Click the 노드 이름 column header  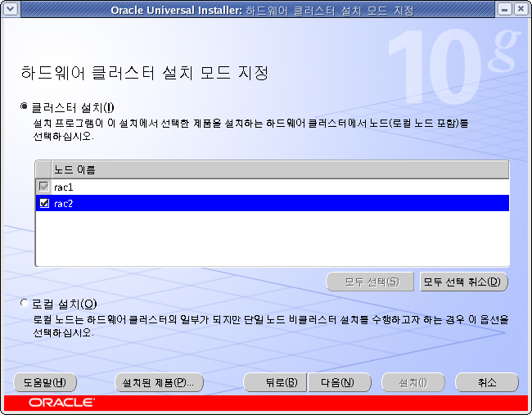(x=280, y=169)
